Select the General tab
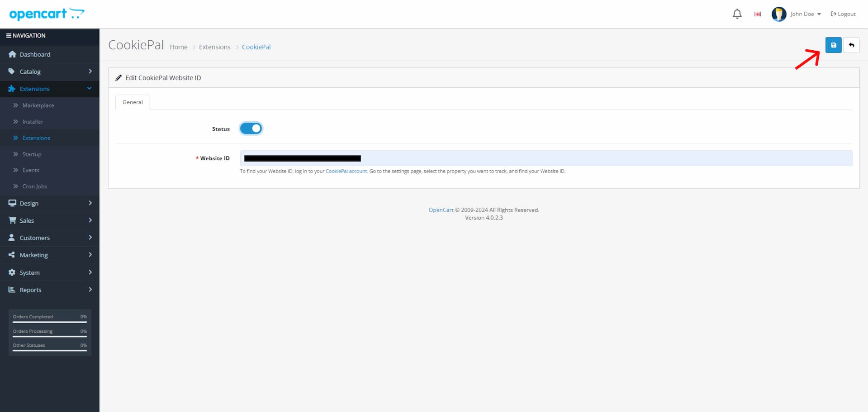 [x=133, y=102]
